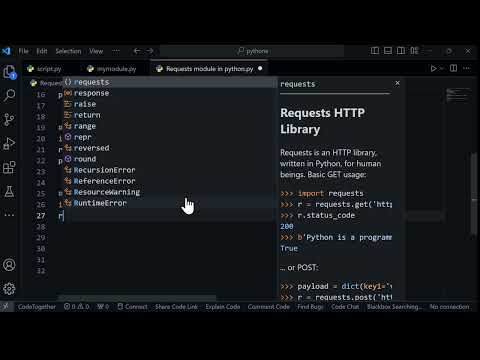Toggle secondary side bar layout icon
The width and height of the screenshot is (480, 360).
pos(401,51)
